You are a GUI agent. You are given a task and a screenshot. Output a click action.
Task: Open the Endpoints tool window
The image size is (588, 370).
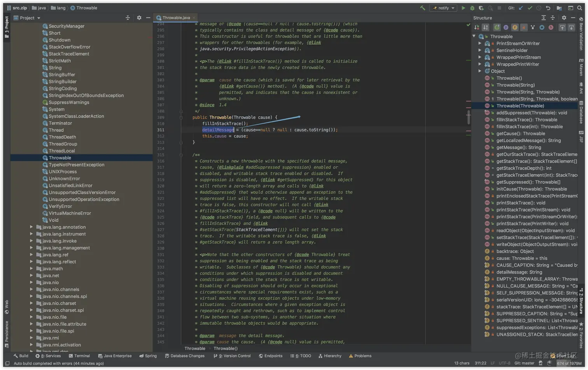271,356
